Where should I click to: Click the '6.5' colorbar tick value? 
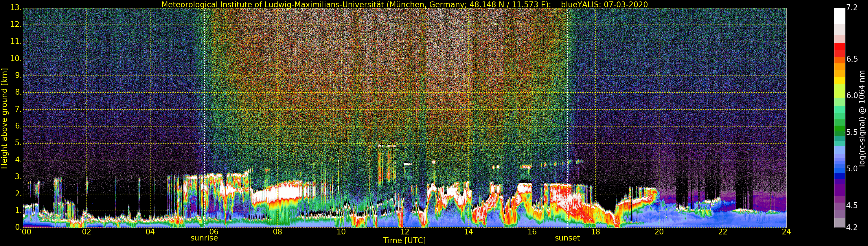[852, 59]
